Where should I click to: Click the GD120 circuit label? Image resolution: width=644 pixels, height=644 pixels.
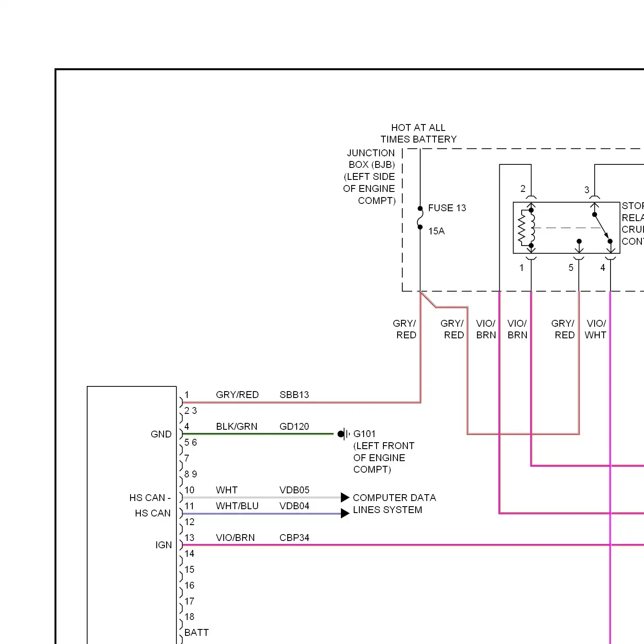[294, 426]
